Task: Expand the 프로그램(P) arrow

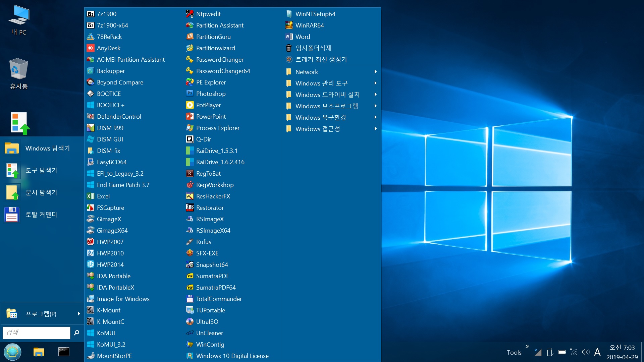Action: 79,314
